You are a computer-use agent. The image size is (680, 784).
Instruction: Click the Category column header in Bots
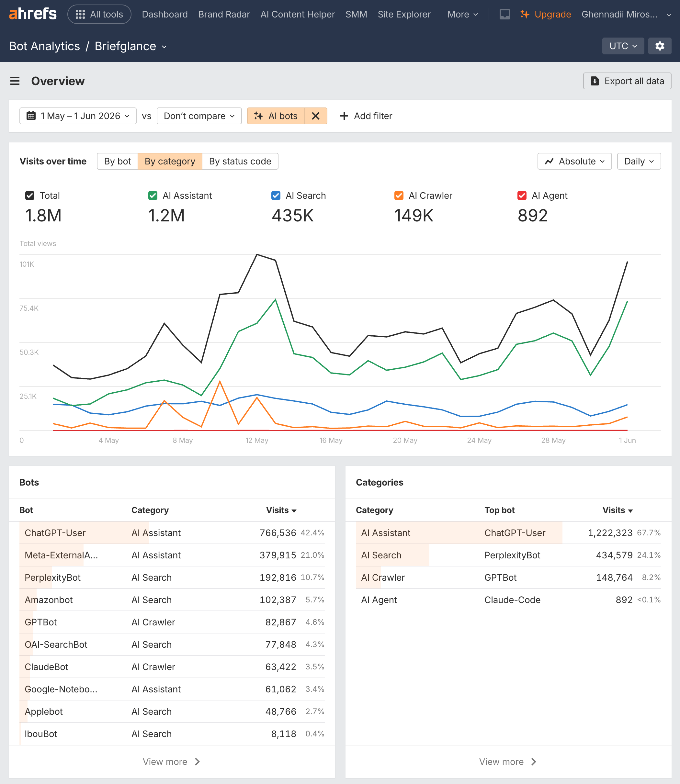pos(150,510)
